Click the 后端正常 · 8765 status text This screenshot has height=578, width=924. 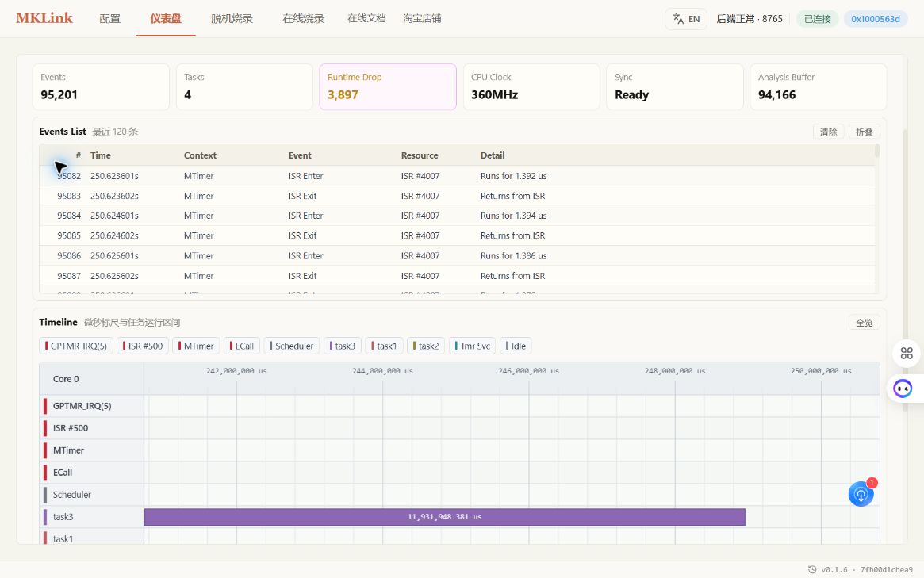[750, 19]
